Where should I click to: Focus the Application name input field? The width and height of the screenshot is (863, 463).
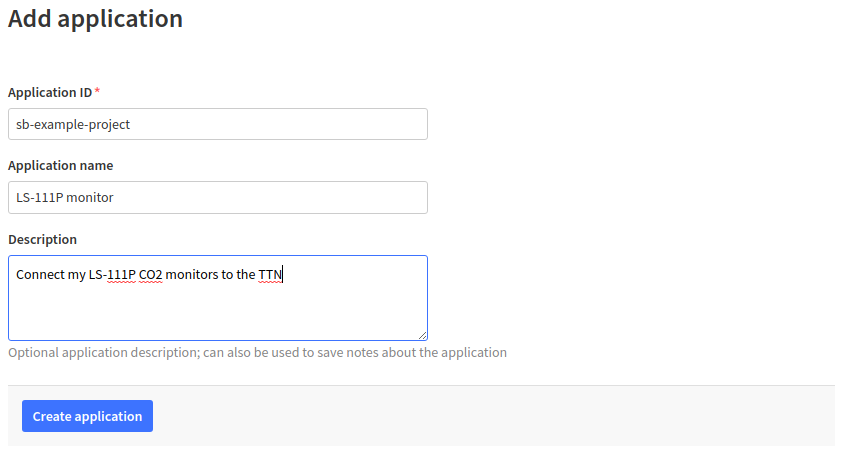coord(300,198)
